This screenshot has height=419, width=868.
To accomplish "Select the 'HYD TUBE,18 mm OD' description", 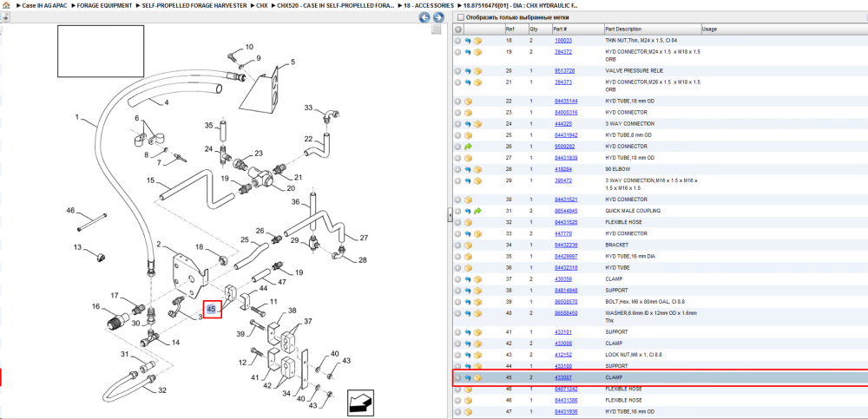I will 630,101.
